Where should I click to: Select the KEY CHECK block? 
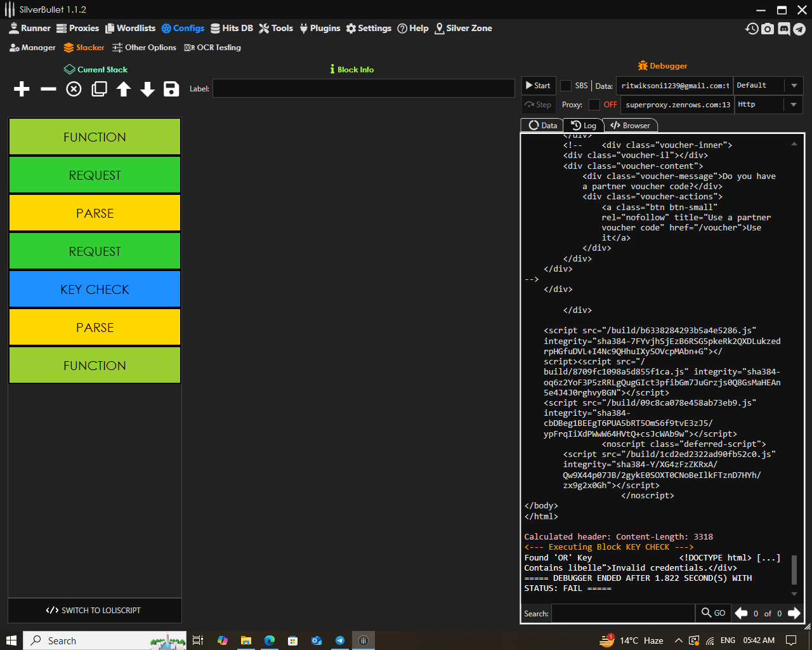tap(95, 289)
